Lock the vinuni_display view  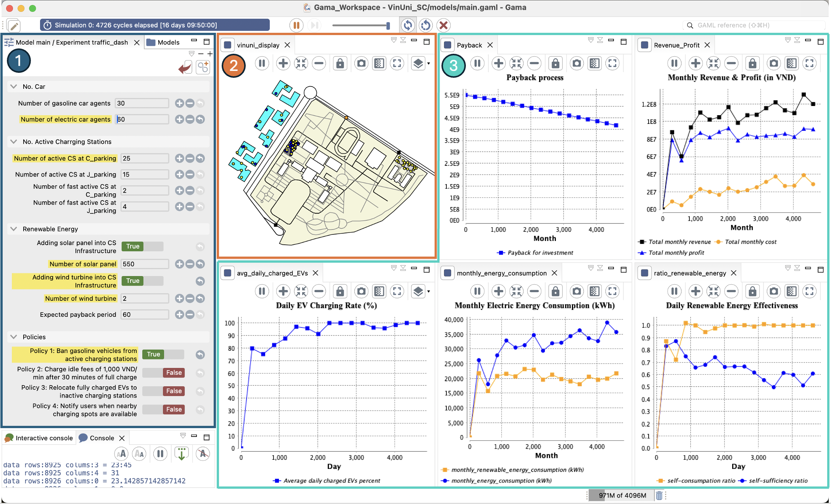point(340,63)
